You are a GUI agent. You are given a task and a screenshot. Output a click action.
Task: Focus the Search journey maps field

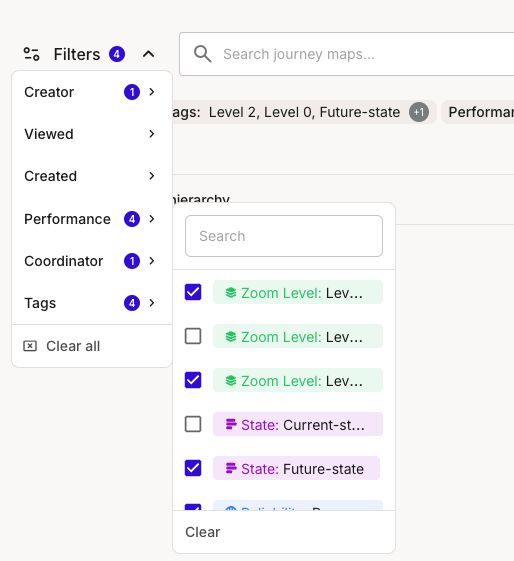(x=347, y=54)
